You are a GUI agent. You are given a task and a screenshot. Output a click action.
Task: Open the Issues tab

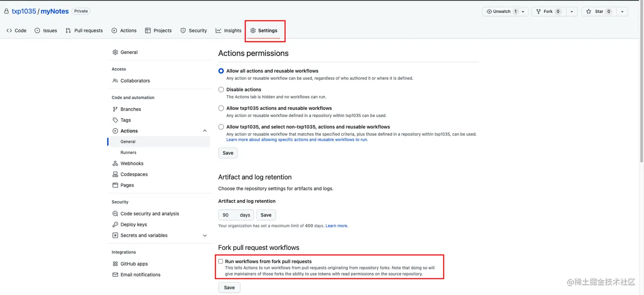pyautogui.click(x=46, y=31)
